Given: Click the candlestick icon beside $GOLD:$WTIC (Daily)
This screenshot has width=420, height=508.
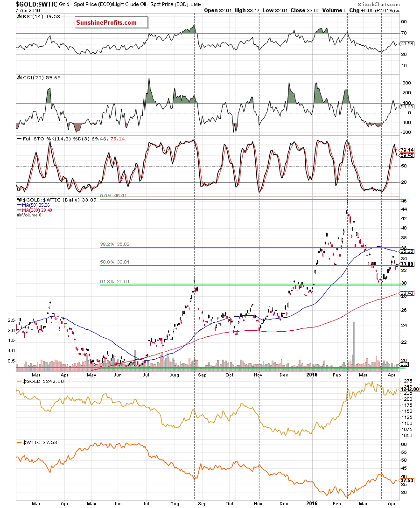Looking at the screenshot, I should point(20,200).
